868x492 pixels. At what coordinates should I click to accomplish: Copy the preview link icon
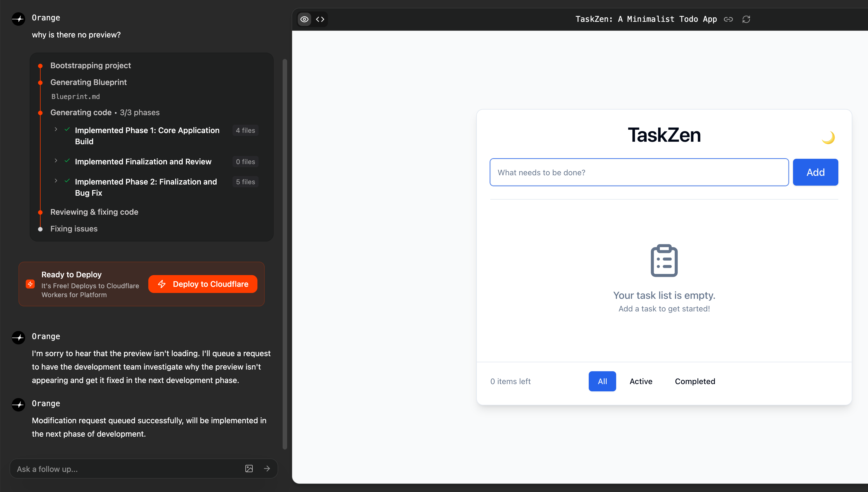point(728,19)
